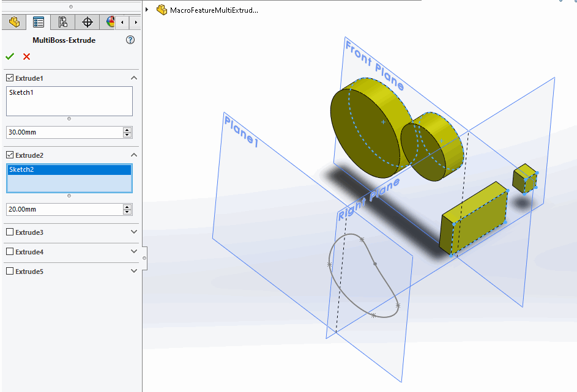Cancel with the red X icon

(26, 57)
